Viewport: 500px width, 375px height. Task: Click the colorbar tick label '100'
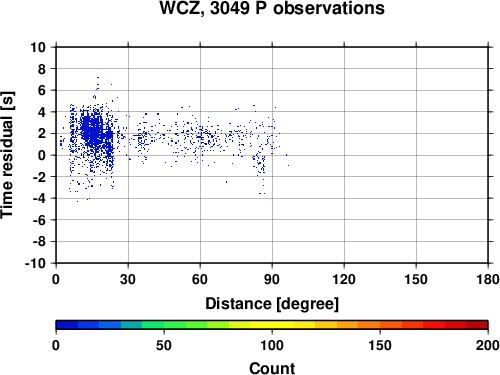coord(272,345)
